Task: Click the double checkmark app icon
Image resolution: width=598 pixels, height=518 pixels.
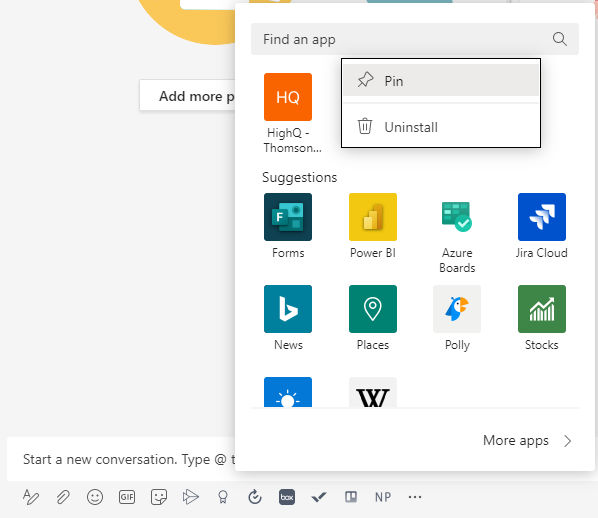Action: tap(319, 497)
